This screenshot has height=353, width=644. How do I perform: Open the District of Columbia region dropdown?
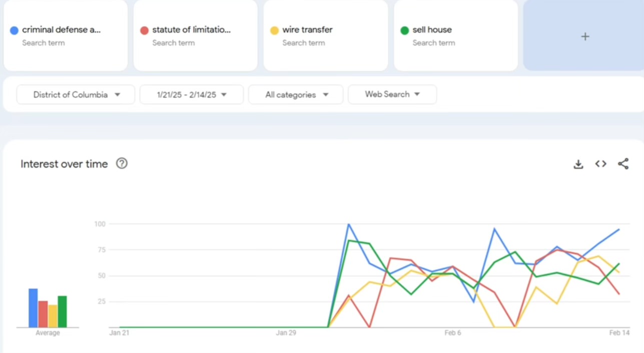point(76,95)
